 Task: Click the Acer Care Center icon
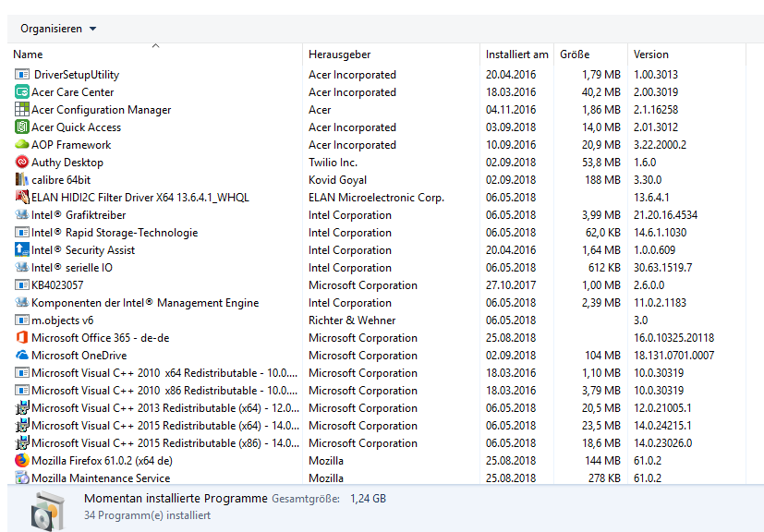tap(22, 92)
